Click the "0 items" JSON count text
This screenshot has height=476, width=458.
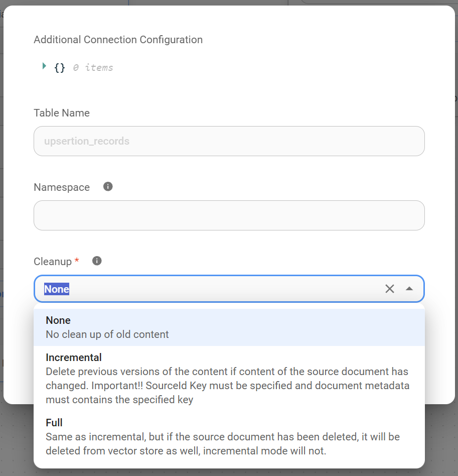[x=93, y=68]
